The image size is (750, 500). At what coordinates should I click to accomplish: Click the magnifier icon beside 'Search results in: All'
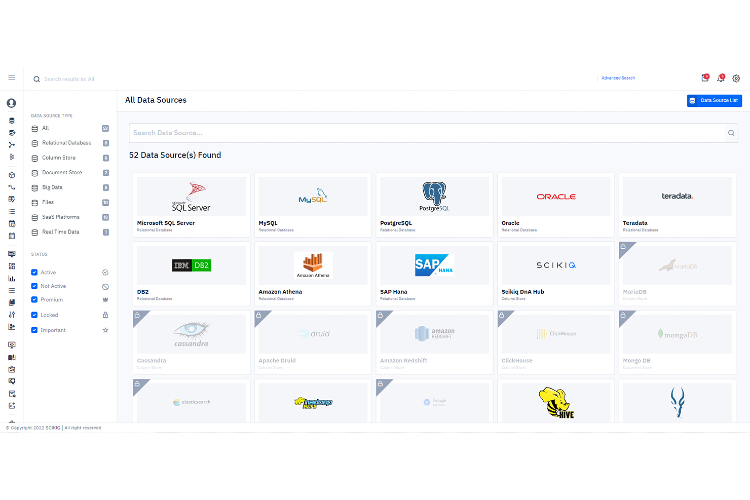[x=36, y=79]
